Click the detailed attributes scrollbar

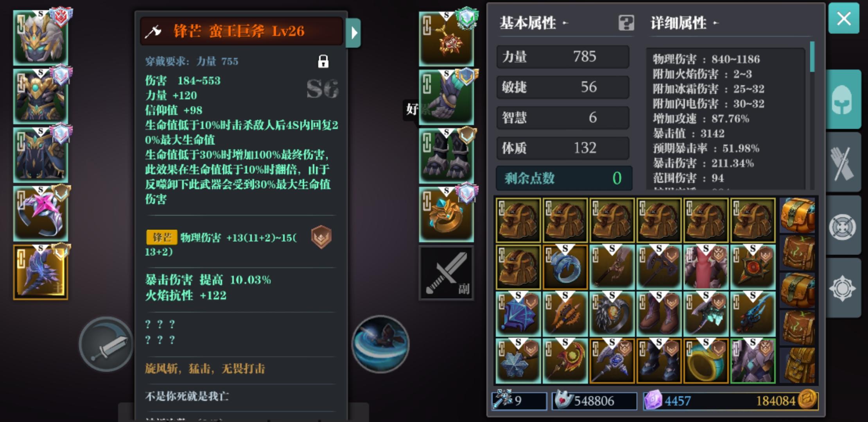[812, 57]
